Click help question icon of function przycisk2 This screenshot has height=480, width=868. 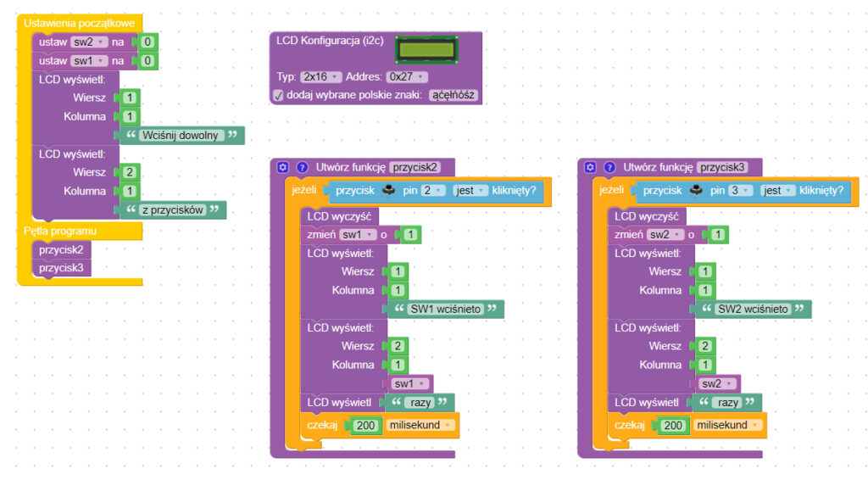click(x=302, y=167)
